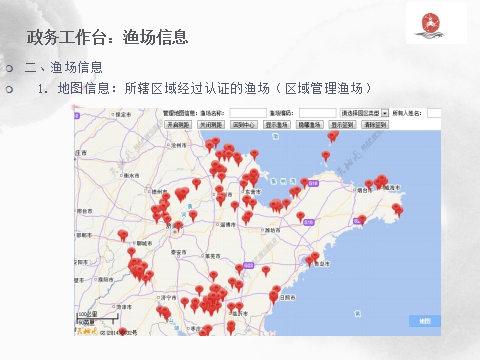Focus the 渔场编码 input field

pos(318,113)
